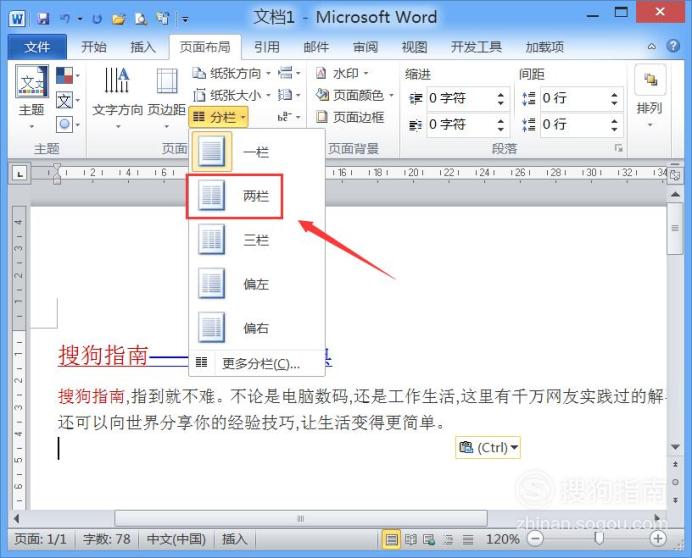Click the 分栏 columns button

click(x=219, y=117)
